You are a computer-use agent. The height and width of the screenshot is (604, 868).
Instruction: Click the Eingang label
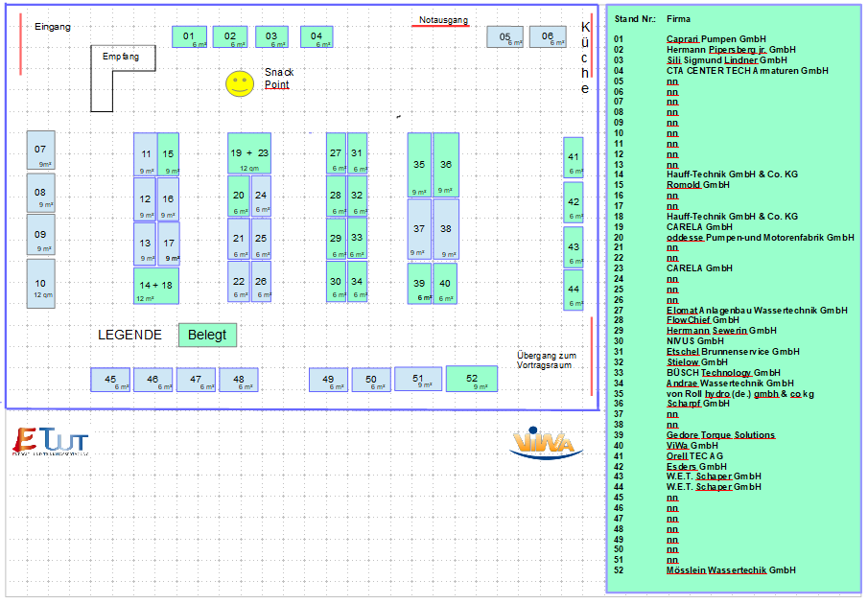53,27
